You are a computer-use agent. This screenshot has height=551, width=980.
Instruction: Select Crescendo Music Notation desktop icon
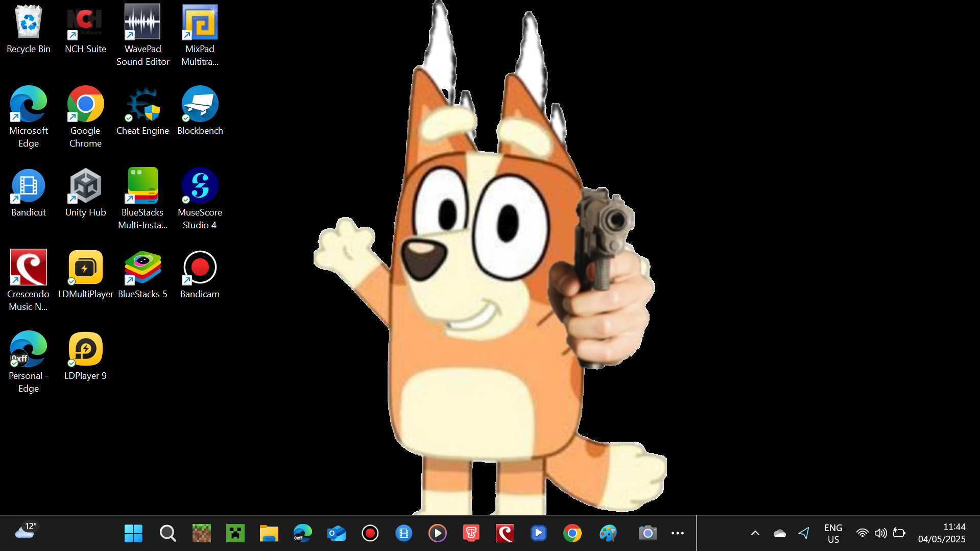[29, 280]
